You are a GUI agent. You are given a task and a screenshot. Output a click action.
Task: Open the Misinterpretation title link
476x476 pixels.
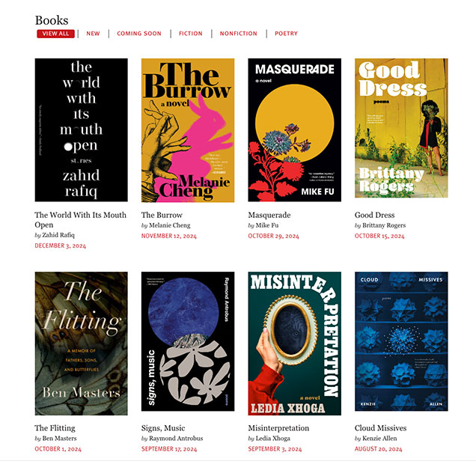[x=278, y=428]
